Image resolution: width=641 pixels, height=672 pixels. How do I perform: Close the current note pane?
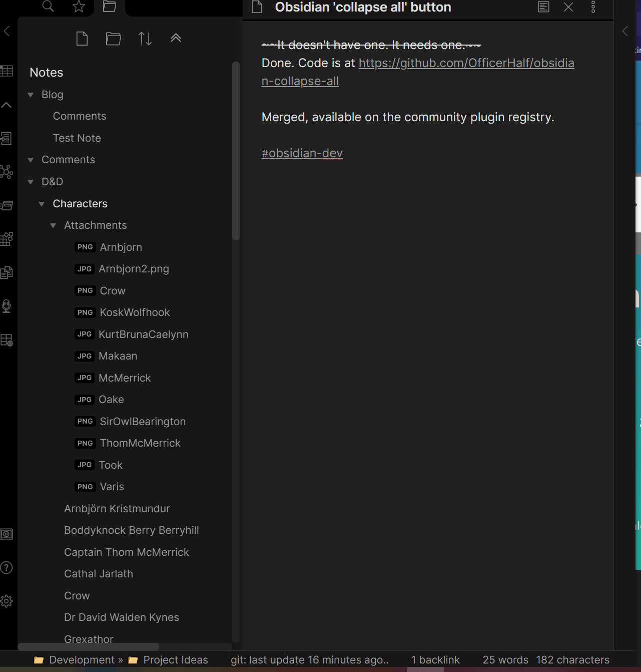(x=568, y=7)
